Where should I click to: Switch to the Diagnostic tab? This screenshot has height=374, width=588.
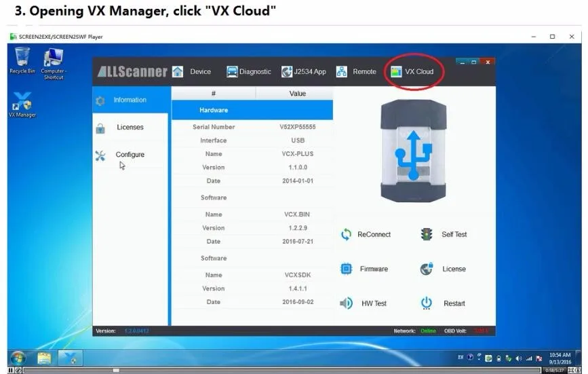pos(248,72)
